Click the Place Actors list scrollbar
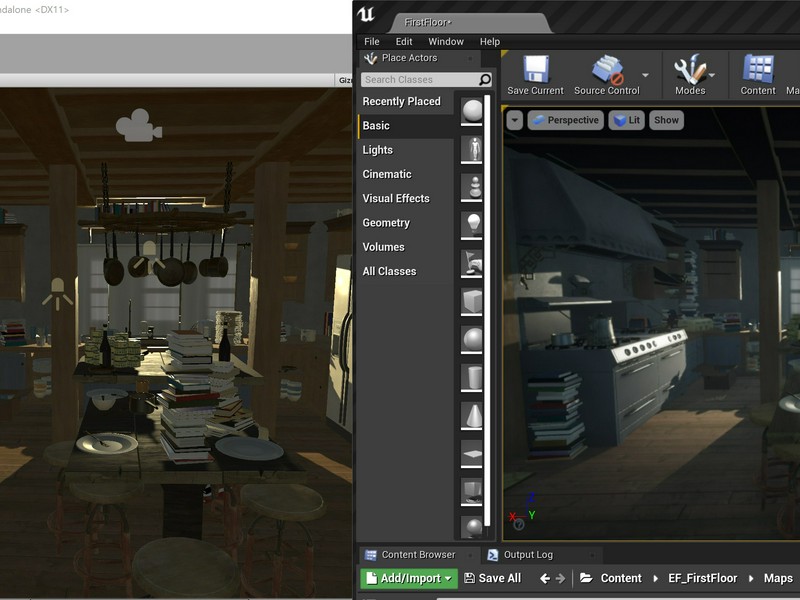The image size is (800, 600). coord(487,310)
